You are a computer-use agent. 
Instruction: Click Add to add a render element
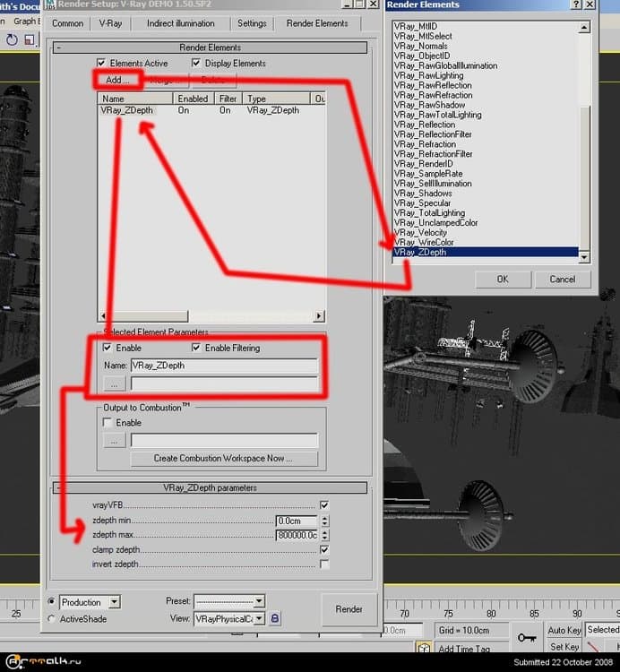[117, 80]
